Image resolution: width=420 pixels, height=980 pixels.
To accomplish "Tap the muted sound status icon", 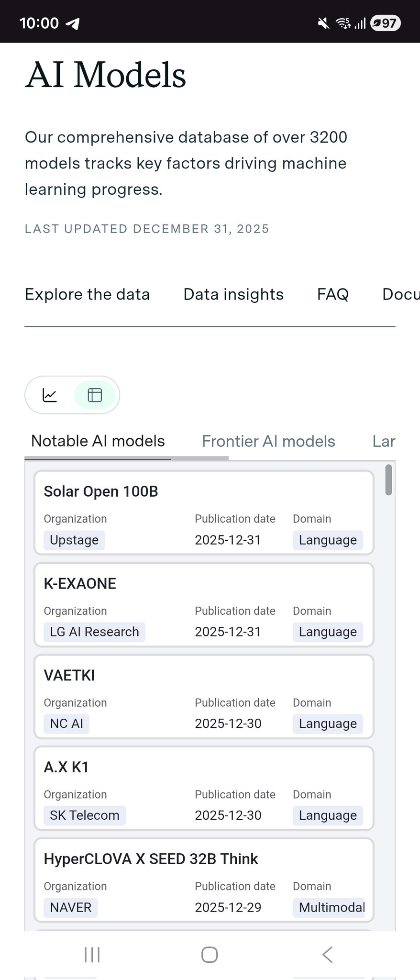I will (x=323, y=23).
